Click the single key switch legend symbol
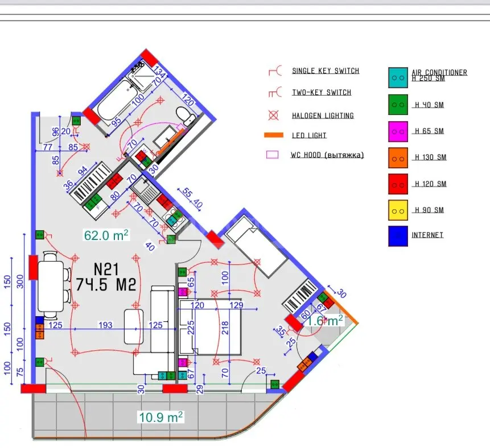 pyautogui.click(x=275, y=71)
